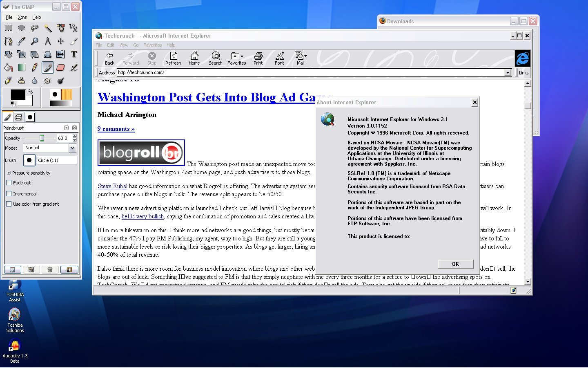588x368 pixels.
Task: Pick the Free Select lasso tool
Action: (x=35, y=28)
